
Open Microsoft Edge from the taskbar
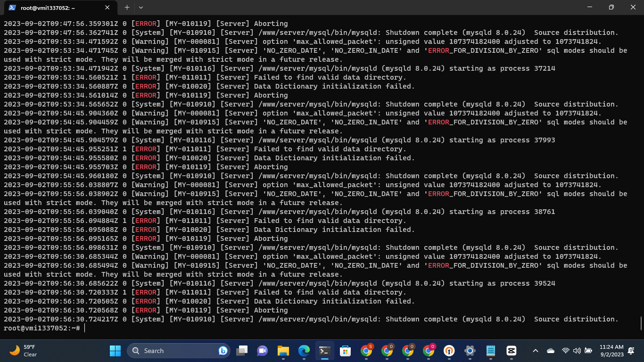(304, 351)
